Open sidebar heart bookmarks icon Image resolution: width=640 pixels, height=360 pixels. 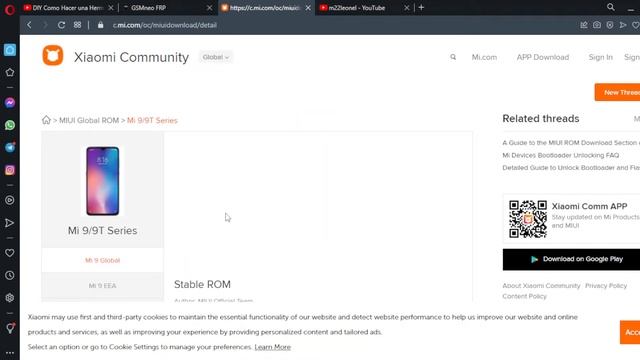click(x=10, y=253)
